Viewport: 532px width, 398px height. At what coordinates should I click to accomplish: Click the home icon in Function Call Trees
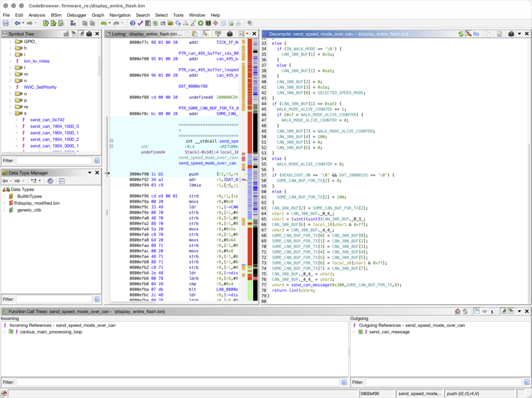(x=457, y=311)
